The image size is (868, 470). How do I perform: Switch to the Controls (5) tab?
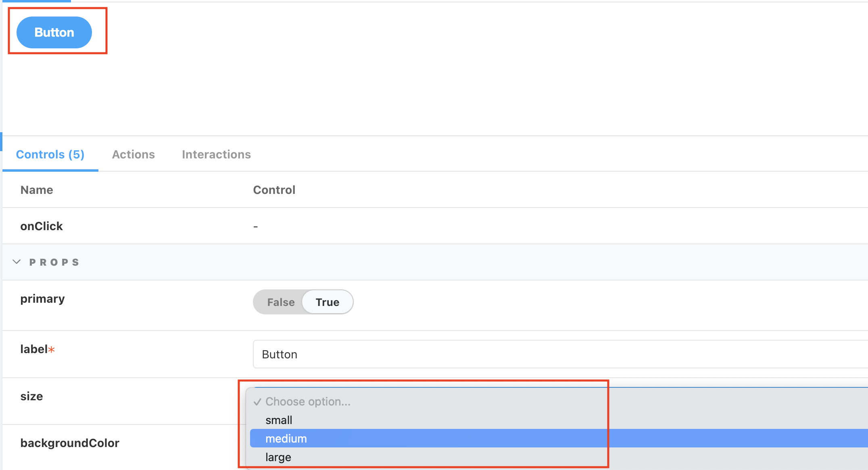click(50, 154)
